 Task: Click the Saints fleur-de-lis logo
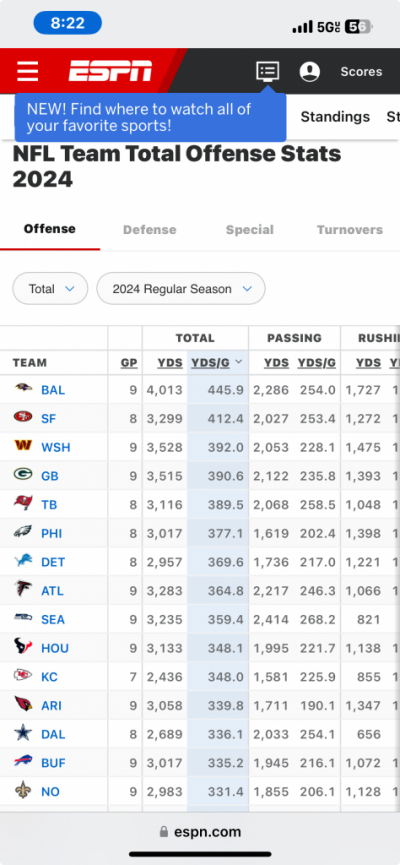point(23,791)
